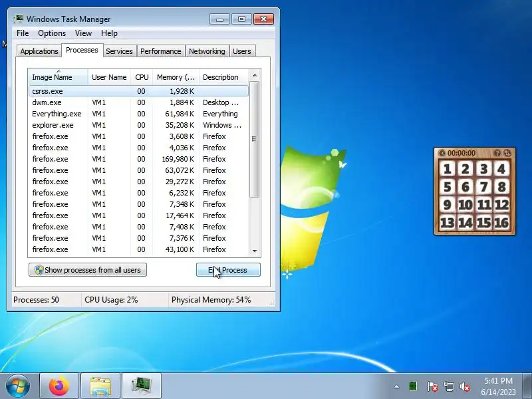Click Show processes from all users
Viewport: 532px width, 399px height.
tap(88, 270)
